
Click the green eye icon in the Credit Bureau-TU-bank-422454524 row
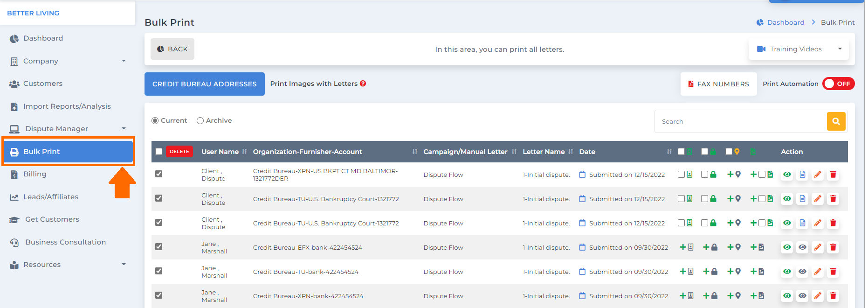pyautogui.click(x=787, y=272)
